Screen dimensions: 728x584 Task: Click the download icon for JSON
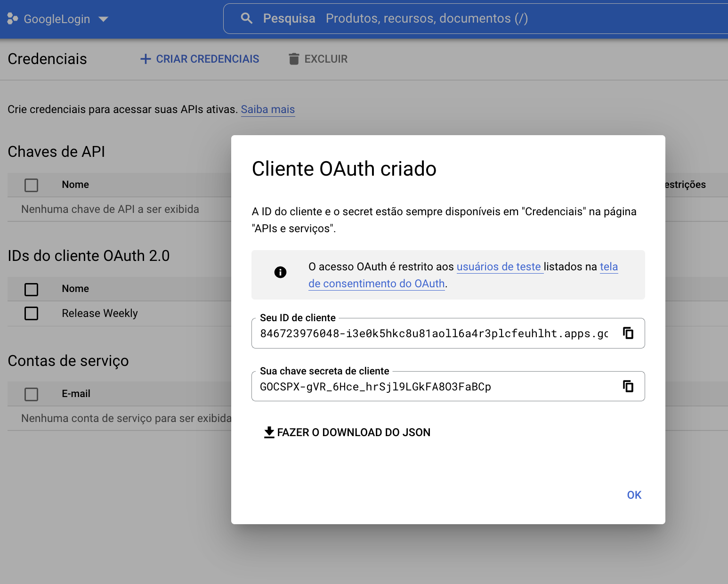tap(269, 432)
